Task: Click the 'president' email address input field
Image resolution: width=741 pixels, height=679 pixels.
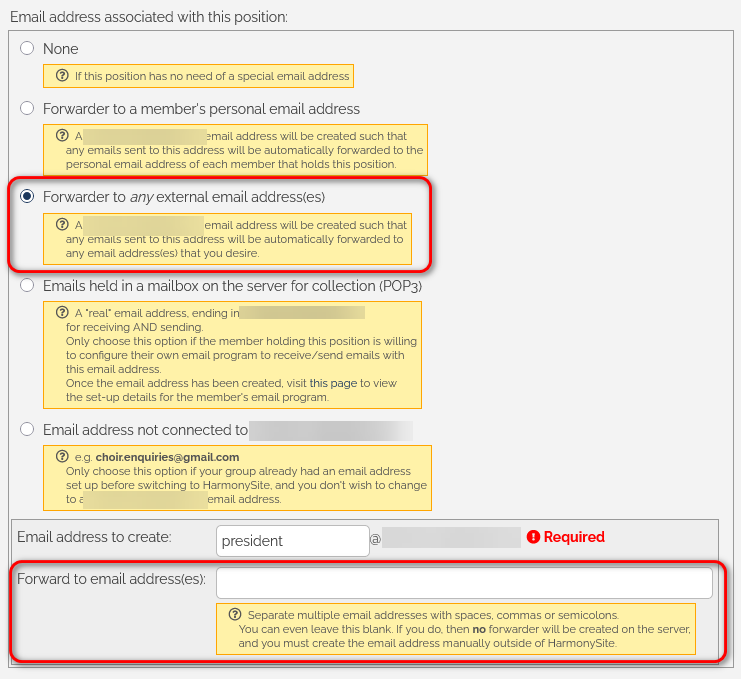Action: [x=292, y=540]
